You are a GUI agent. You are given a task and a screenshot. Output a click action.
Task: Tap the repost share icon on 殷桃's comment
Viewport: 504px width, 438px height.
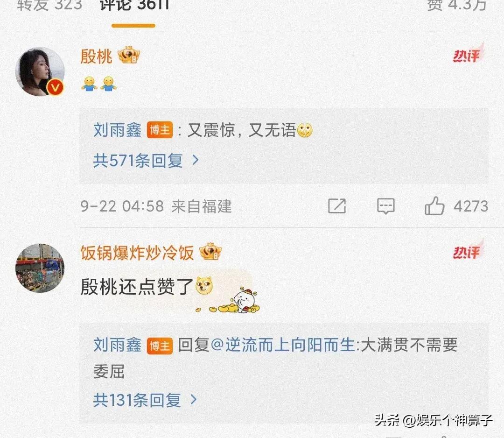337,206
